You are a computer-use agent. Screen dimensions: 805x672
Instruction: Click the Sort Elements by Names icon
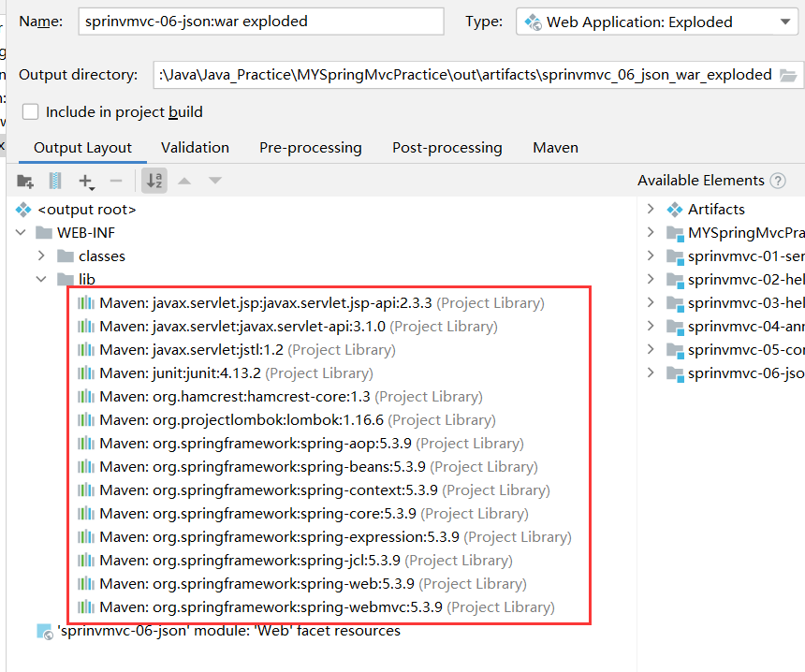pos(154,181)
